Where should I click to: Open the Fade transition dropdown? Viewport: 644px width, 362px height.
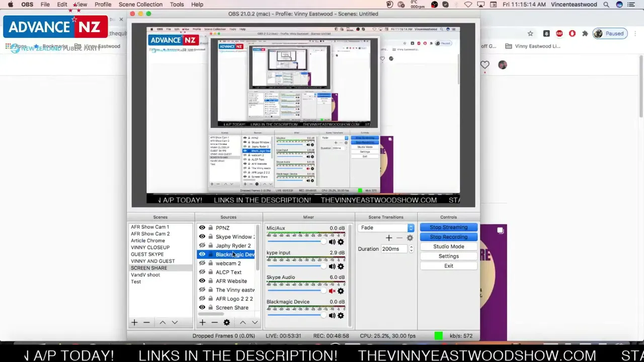(386, 228)
